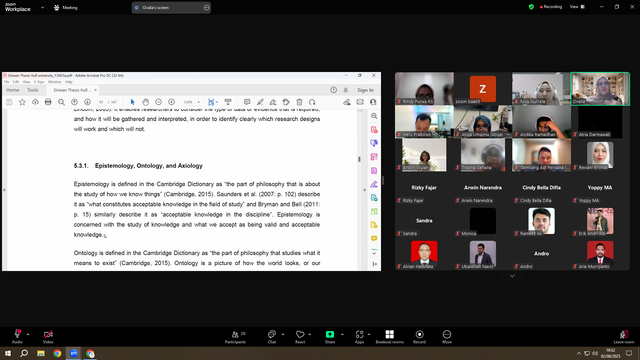Click the cloud upload icon
Image resolution: width=640 pixels, height=360 pixels.
[x=36, y=102]
